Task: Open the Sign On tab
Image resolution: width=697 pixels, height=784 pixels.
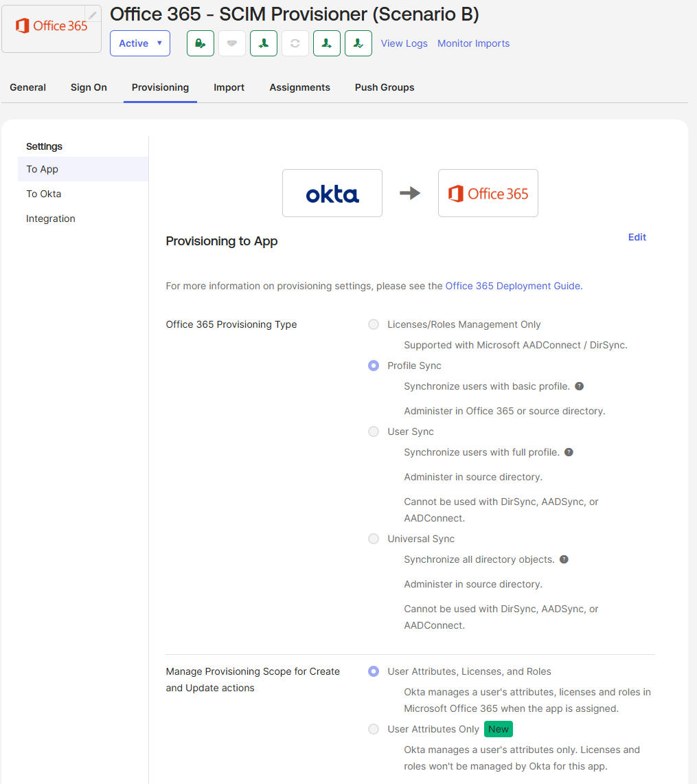Action: (89, 87)
